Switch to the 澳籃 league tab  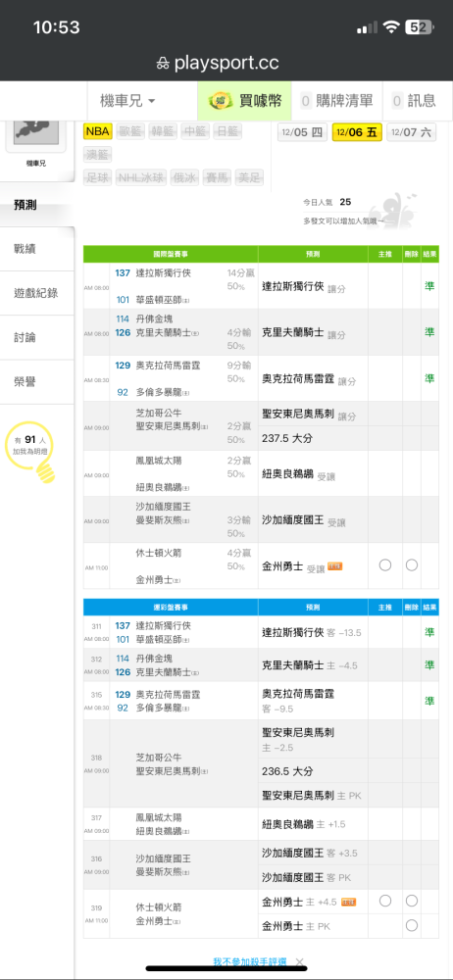click(x=98, y=155)
